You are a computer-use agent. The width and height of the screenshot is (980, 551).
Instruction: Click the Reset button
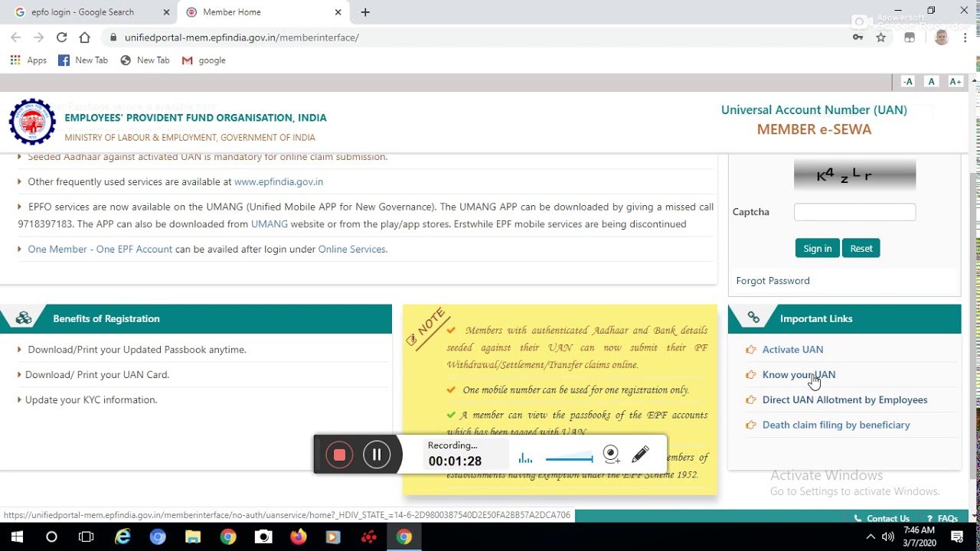[861, 248]
